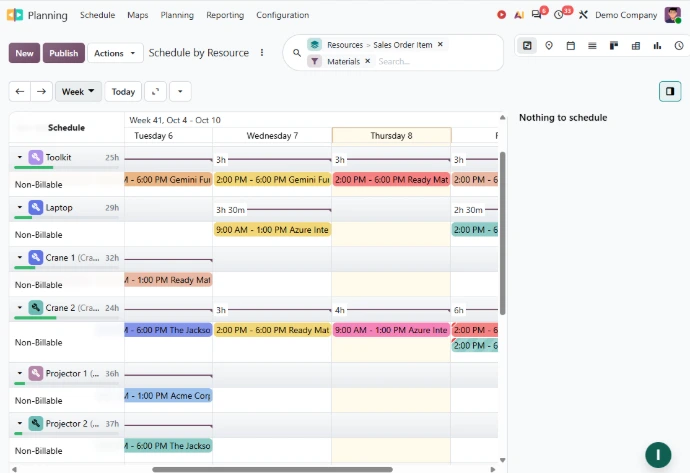Click the Crane 2 green progress bar

tap(35, 318)
